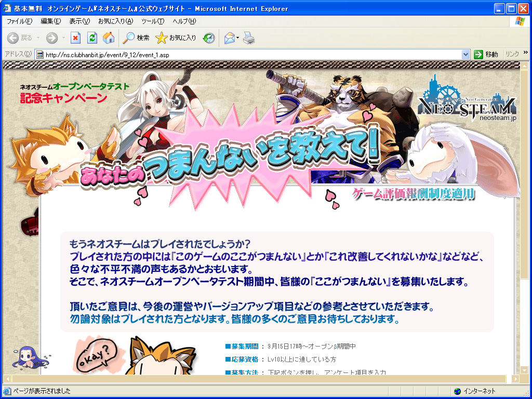Open the ファイル(F) menu
The image size is (532, 399).
[x=19, y=21]
